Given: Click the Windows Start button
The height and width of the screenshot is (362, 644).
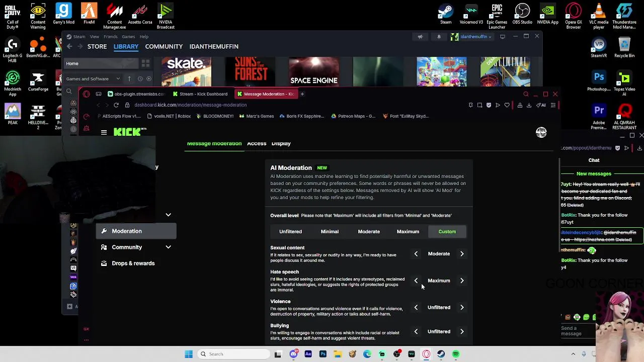Looking at the screenshot, I should [189, 354].
